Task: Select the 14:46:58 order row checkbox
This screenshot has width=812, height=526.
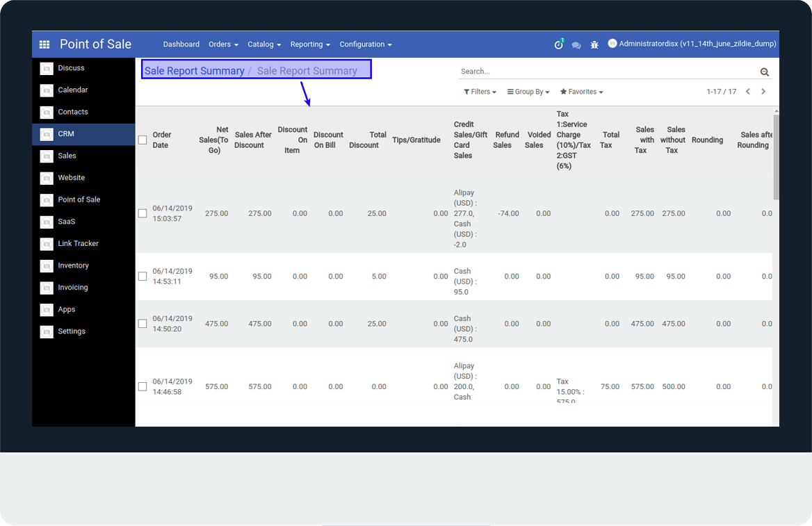Action: coord(143,387)
